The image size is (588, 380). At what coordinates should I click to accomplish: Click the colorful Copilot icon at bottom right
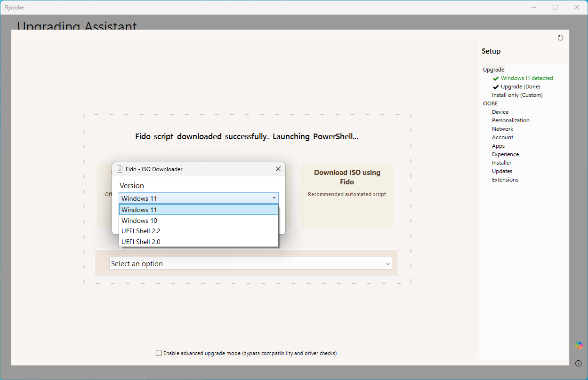pos(579,345)
